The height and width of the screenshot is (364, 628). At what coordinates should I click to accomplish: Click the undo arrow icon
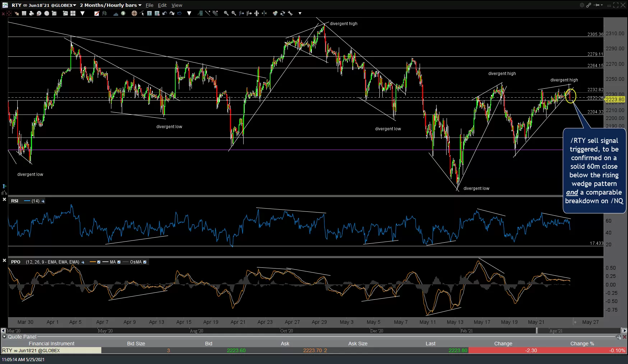[x=165, y=13]
